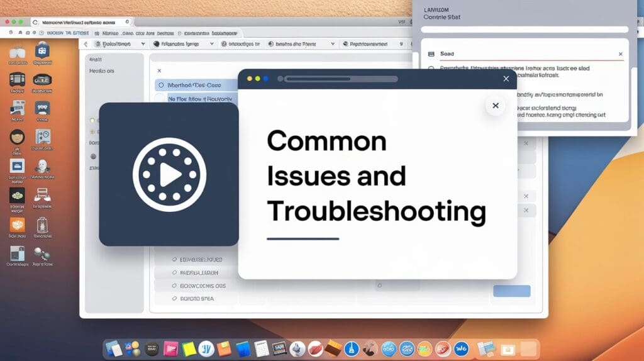Select the 'BODWCOONIS OUS' row circle

click(175, 286)
